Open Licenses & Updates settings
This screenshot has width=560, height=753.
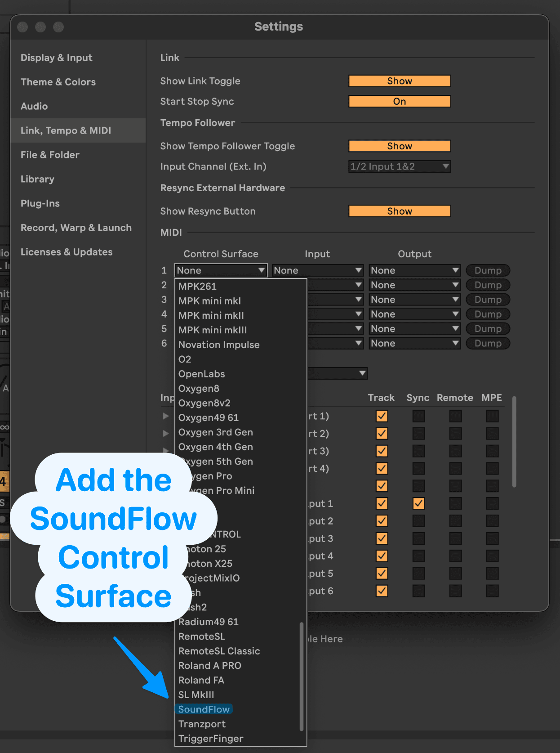pos(67,252)
